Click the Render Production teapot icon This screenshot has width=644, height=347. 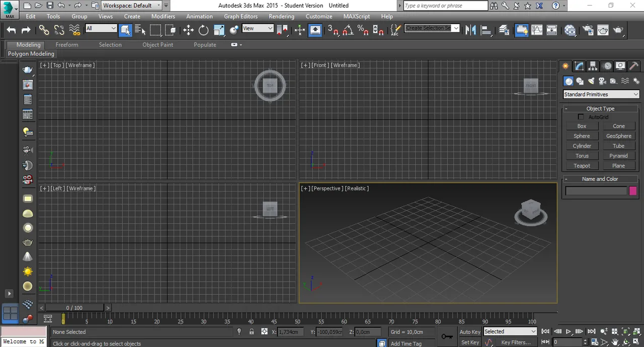tap(618, 30)
